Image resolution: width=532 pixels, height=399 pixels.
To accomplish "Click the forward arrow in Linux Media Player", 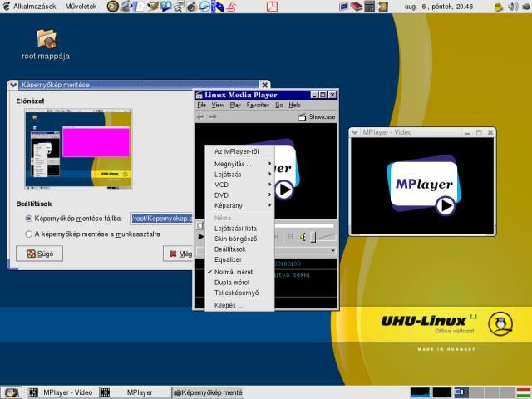I will 213,117.
